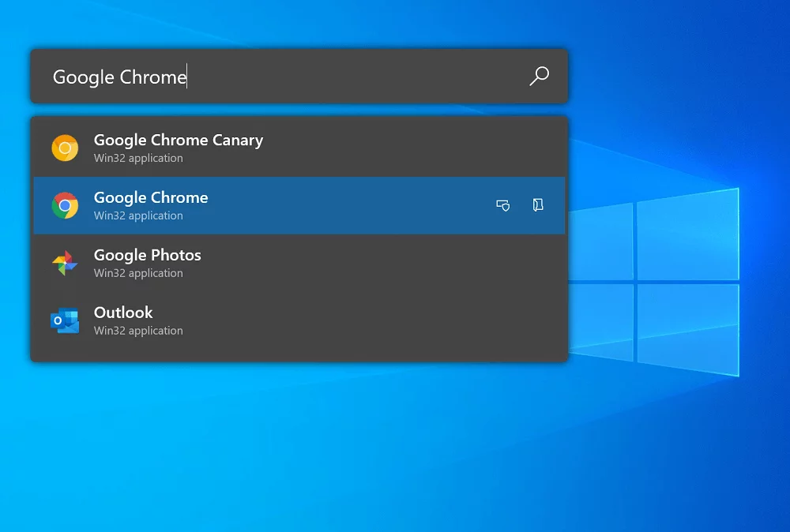Click the Google Chrome logo icon
This screenshot has width=790, height=532.
pos(65,205)
